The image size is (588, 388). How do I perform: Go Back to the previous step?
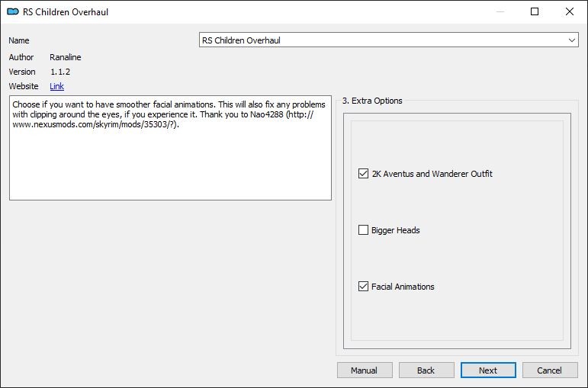tap(426, 370)
